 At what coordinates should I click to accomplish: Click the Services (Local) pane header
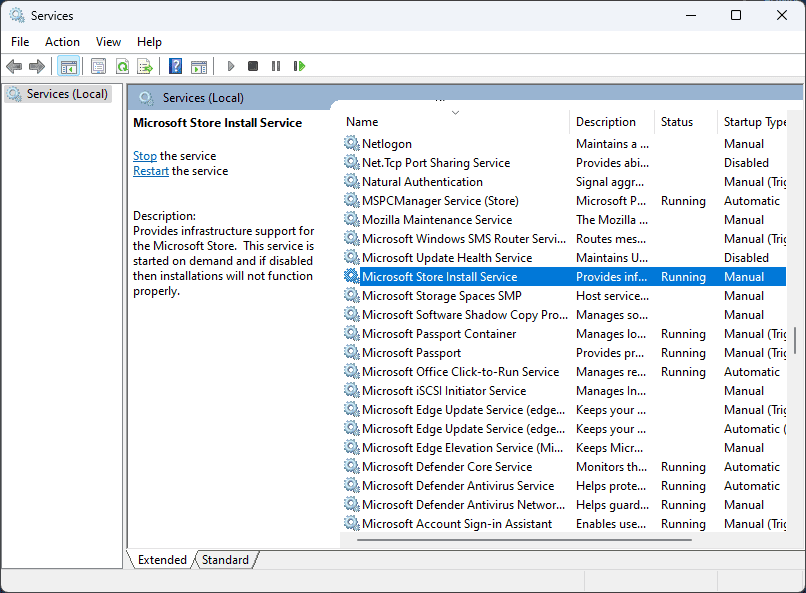point(203,98)
